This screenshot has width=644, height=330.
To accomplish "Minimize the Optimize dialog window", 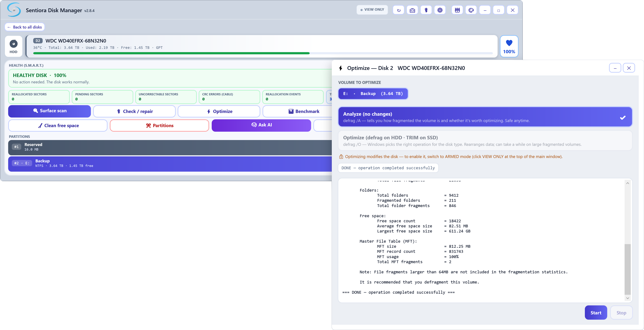I will pos(615,68).
